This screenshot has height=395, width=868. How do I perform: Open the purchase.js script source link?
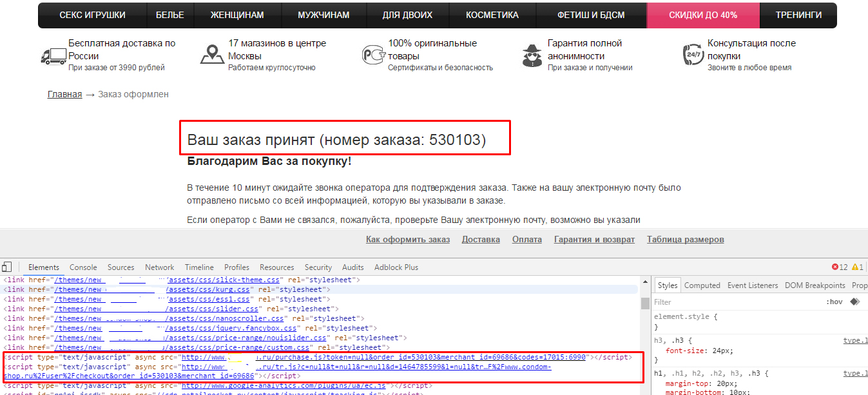click(x=383, y=357)
